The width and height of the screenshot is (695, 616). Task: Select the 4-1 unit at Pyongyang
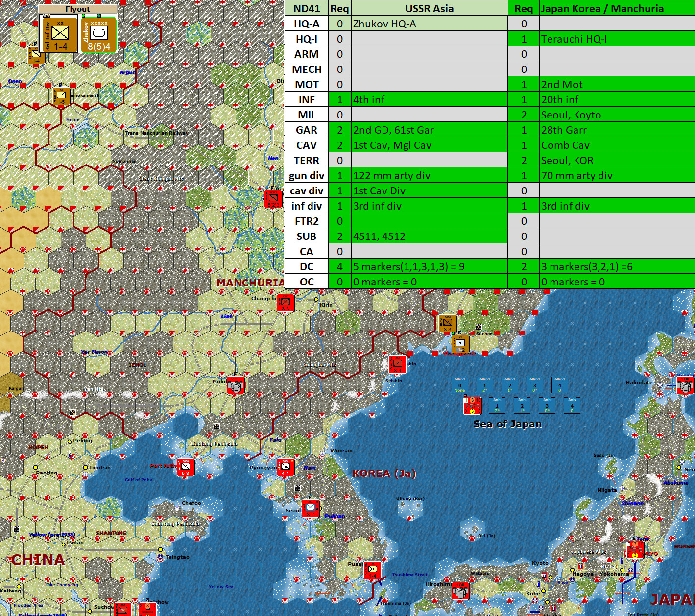(286, 467)
